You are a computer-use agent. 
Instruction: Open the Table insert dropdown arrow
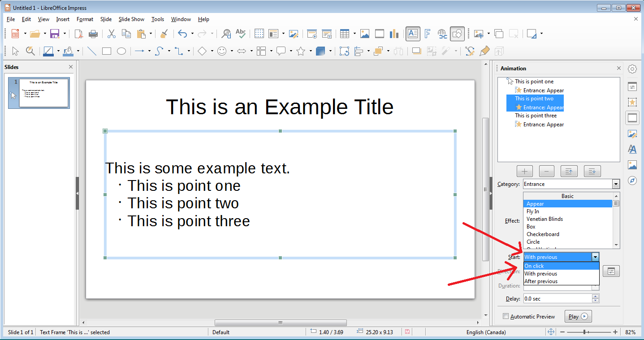[x=354, y=34]
